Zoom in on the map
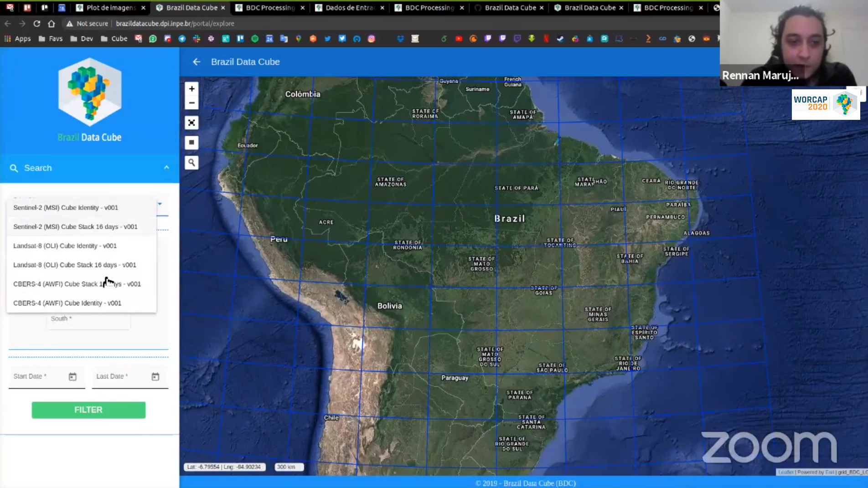The width and height of the screenshot is (868, 488). [x=191, y=89]
